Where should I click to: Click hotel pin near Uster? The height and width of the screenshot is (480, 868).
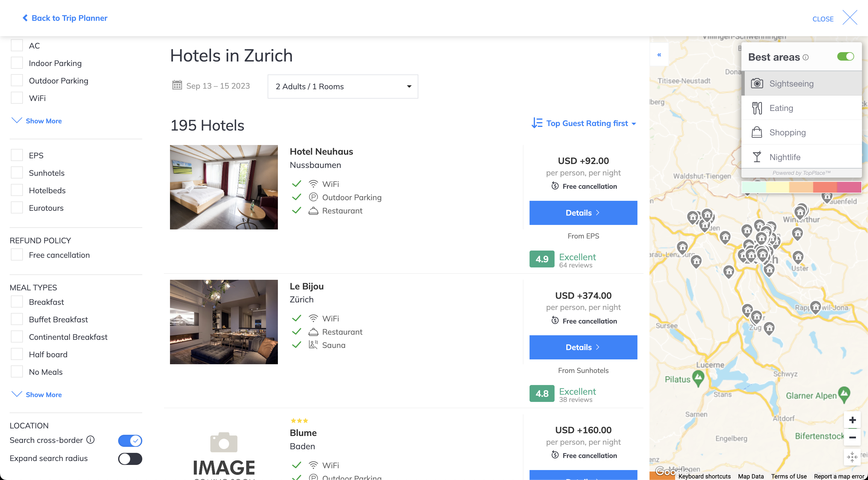click(798, 257)
